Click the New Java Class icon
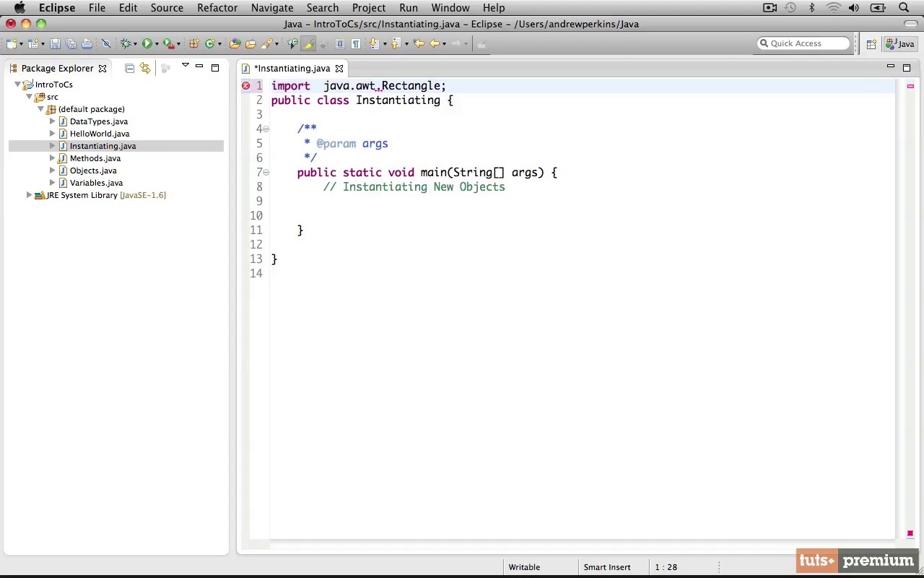Image resolution: width=924 pixels, height=578 pixels. click(210, 44)
